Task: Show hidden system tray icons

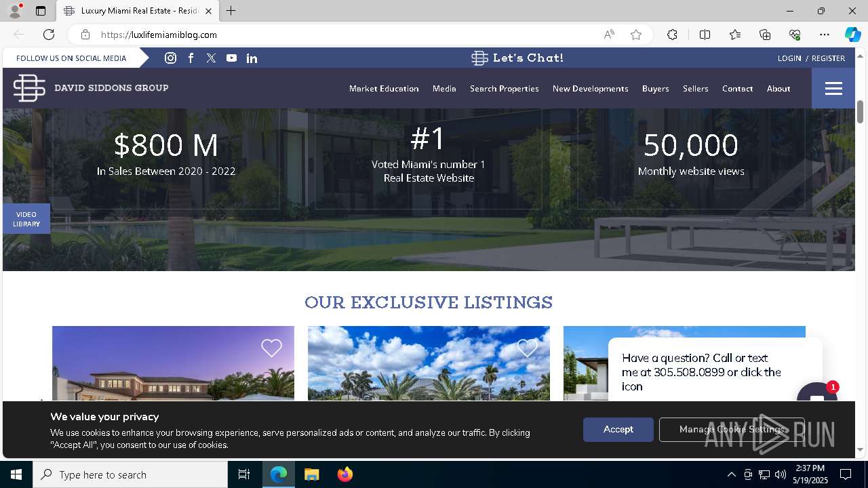Action: (731, 474)
